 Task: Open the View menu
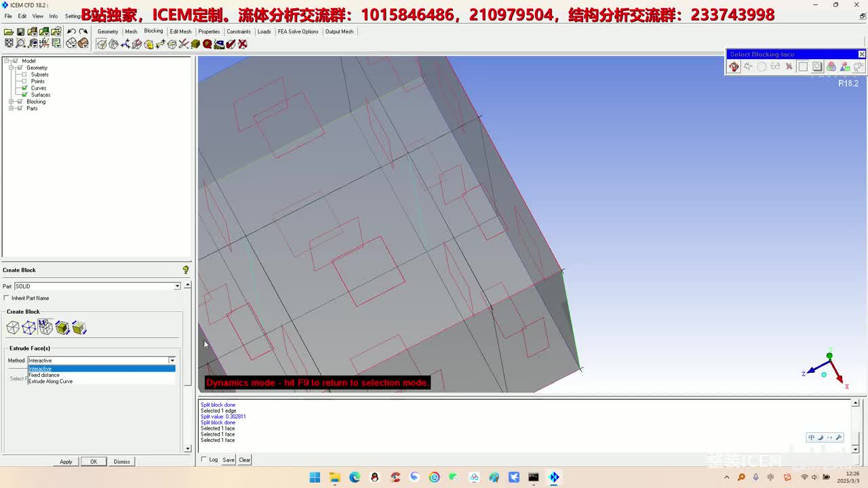(38, 16)
